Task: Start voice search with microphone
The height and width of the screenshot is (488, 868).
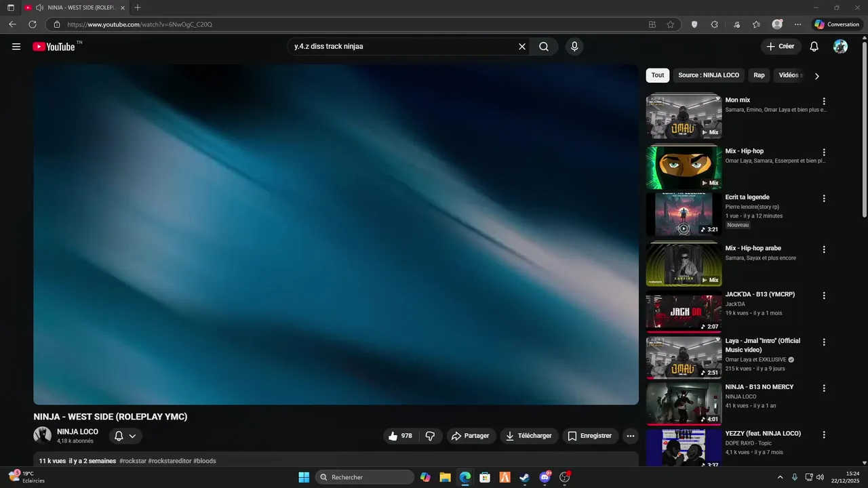Action: coord(574,47)
